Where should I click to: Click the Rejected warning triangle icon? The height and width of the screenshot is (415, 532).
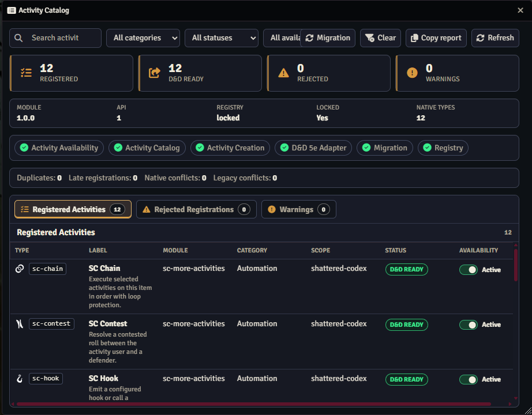[283, 73]
